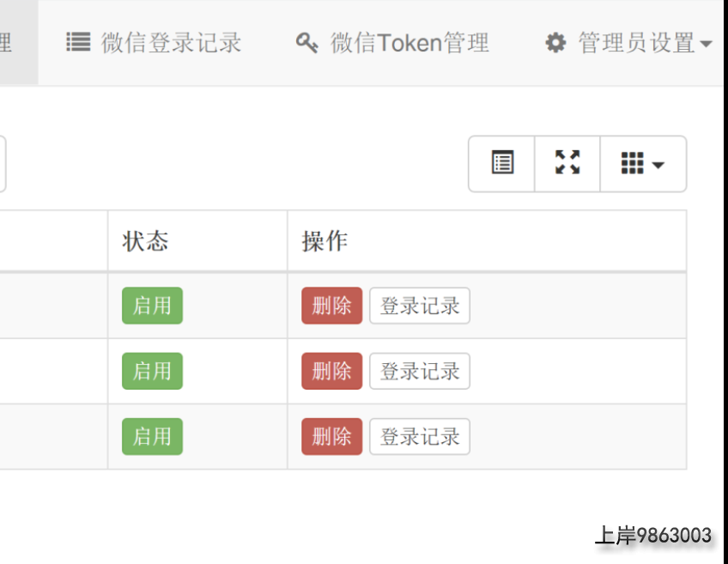Switch to the 微信登录记录 tab

[x=155, y=43]
